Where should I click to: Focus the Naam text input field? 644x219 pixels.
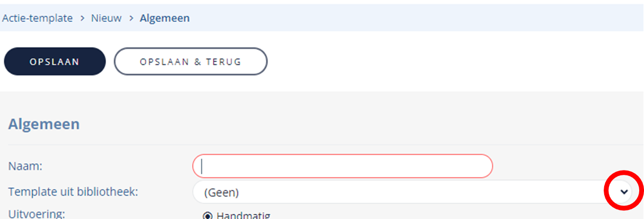(343, 166)
